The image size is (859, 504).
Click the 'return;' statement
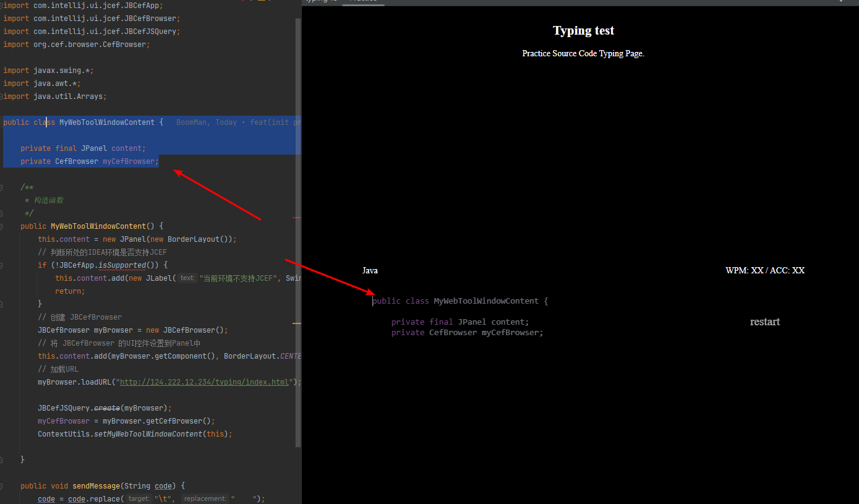70,291
